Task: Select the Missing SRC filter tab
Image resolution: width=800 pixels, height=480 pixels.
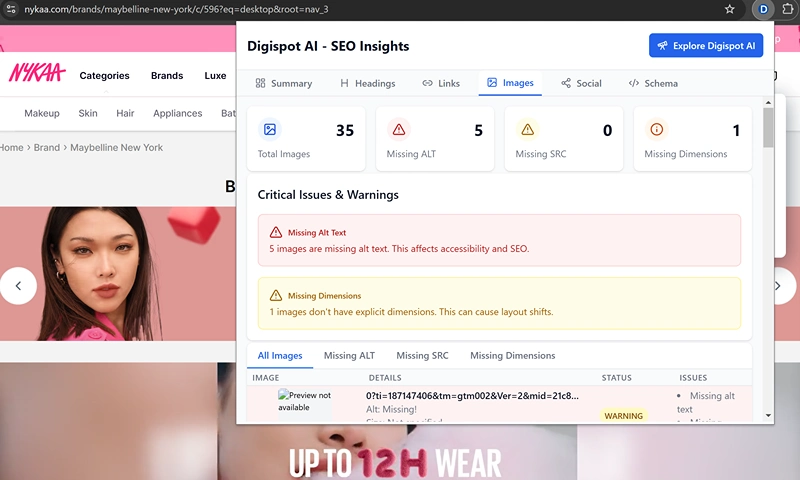Action: 422,356
